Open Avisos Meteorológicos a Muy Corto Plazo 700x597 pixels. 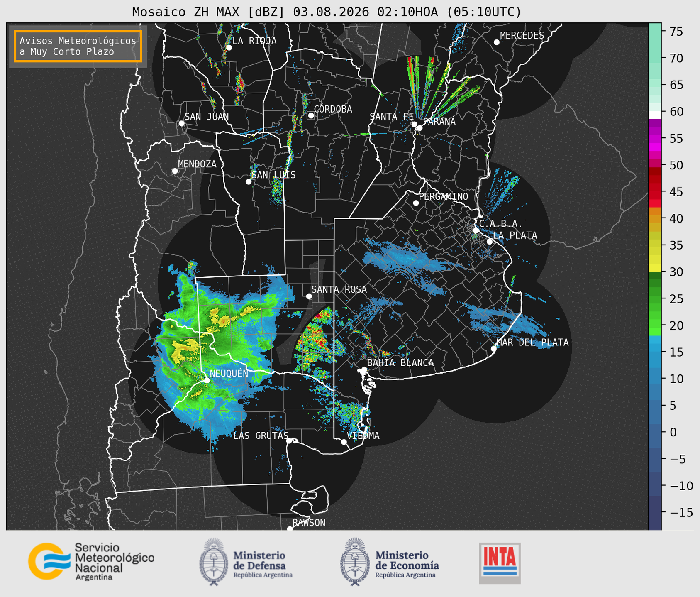(78, 46)
